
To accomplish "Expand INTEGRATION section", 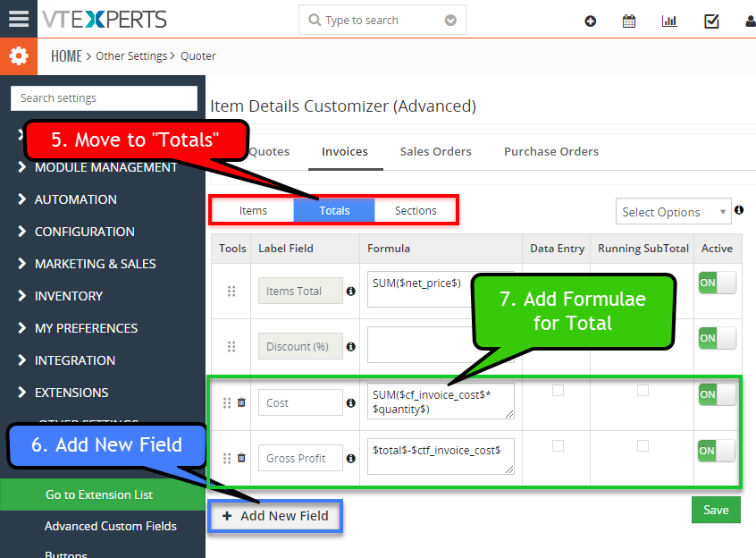I will (x=66, y=360).
